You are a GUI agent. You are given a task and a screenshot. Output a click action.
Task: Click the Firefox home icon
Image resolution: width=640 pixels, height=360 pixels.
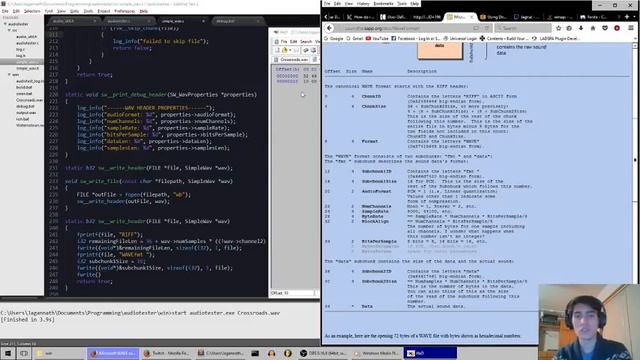pyautogui.click(x=593, y=28)
